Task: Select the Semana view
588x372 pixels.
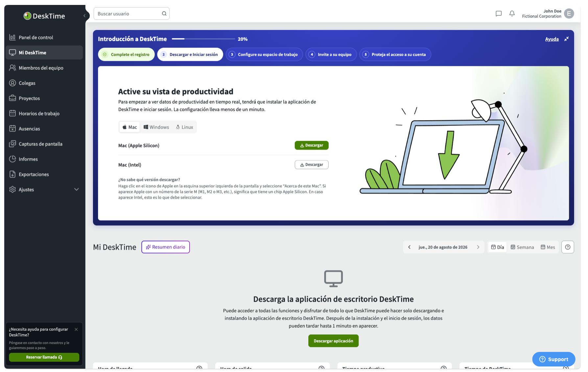Action: 522,247
